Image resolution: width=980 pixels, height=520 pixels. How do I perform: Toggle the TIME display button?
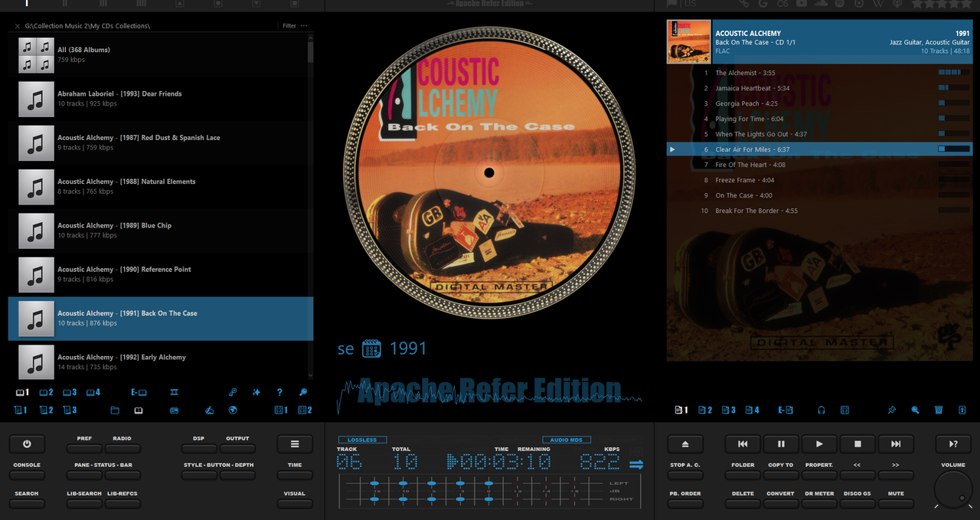pyautogui.click(x=295, y=475)
